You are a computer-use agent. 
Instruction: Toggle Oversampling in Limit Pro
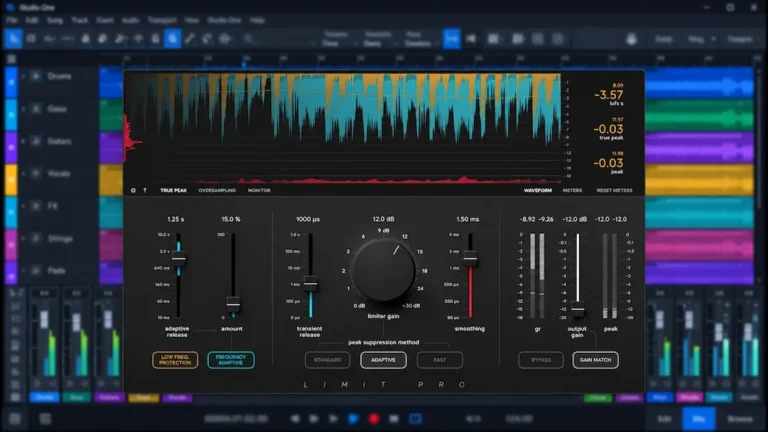217,191
